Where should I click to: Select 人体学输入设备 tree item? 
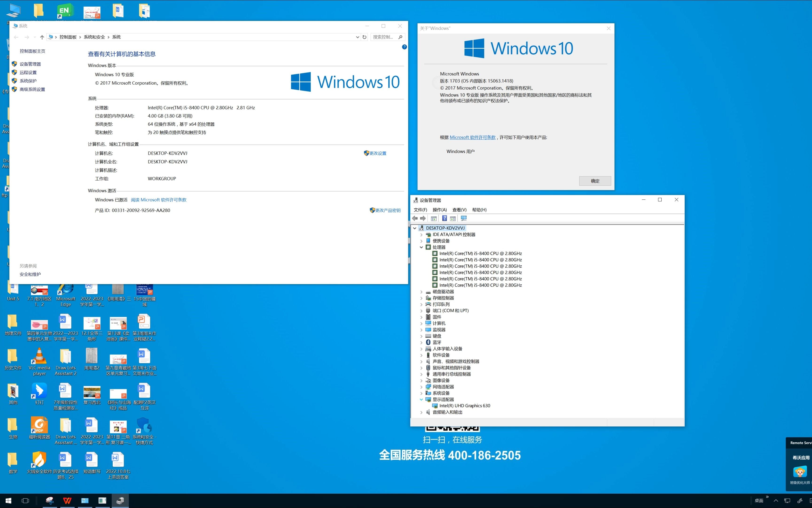[447, 349]
